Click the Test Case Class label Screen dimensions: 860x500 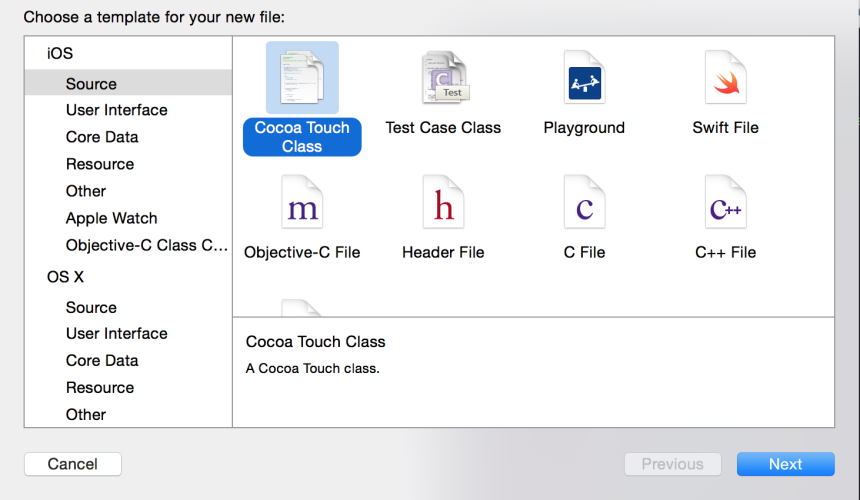(x=443, y=128)
